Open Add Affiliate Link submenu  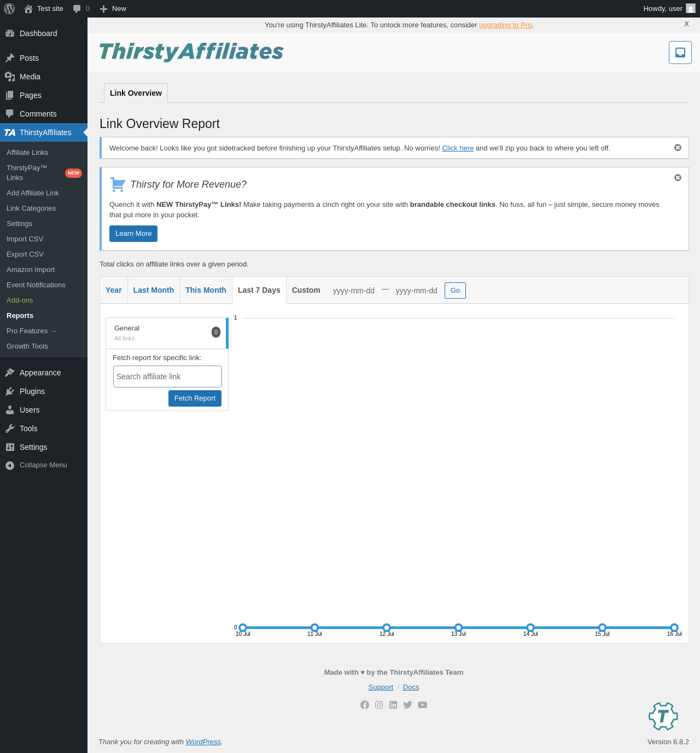click(x=44, y=193)
